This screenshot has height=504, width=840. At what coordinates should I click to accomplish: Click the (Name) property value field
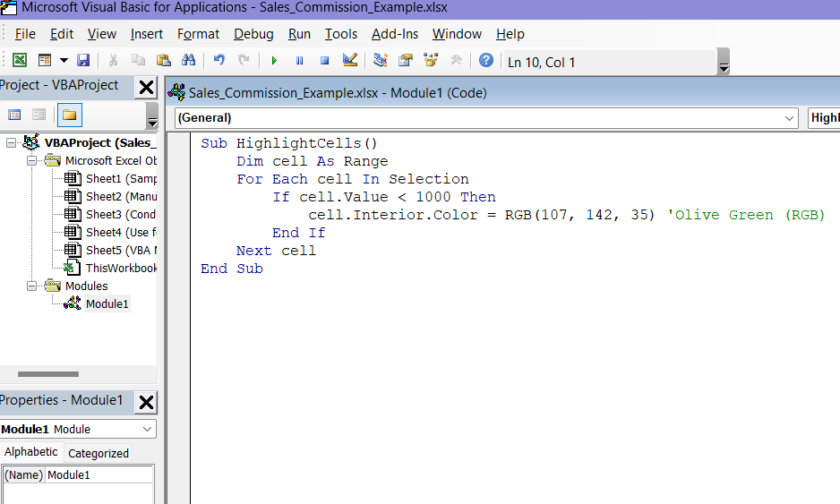click(99, 475)
